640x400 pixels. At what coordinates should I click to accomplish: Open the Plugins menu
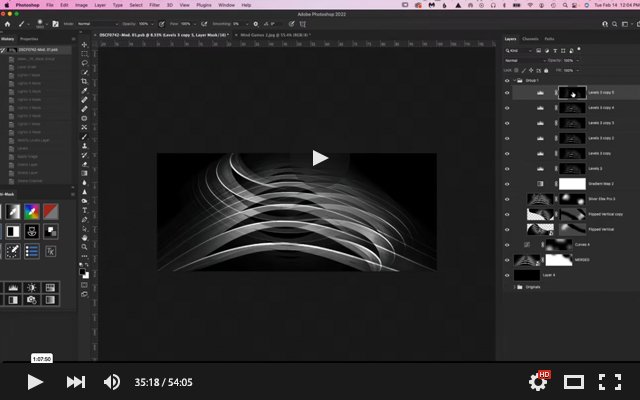pos(204,5)
